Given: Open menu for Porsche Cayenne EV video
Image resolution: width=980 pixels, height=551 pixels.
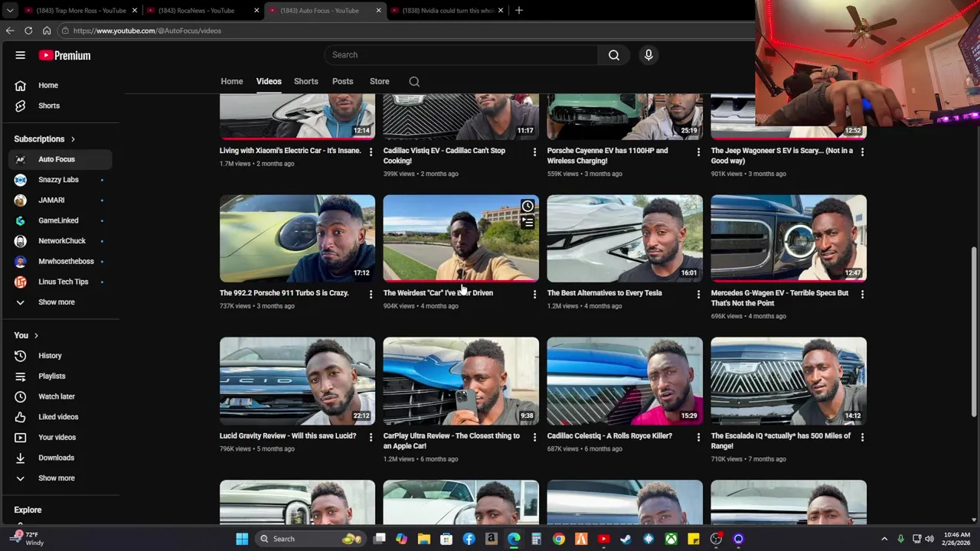Looking at the screenshot, I should coord(698,152).
